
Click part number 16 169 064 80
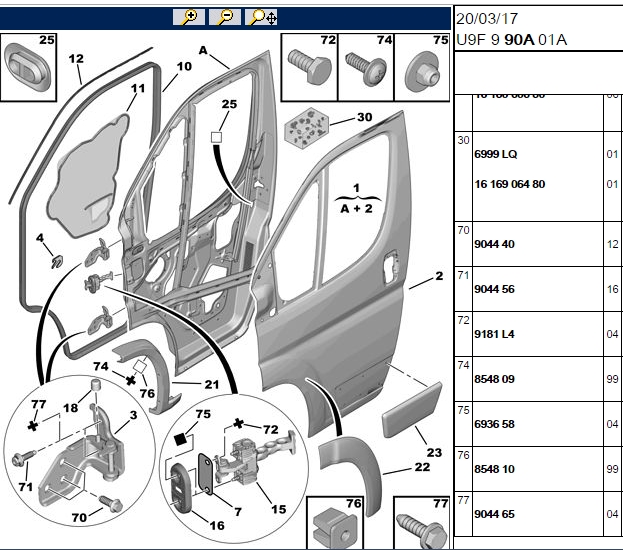click(509, 184)
